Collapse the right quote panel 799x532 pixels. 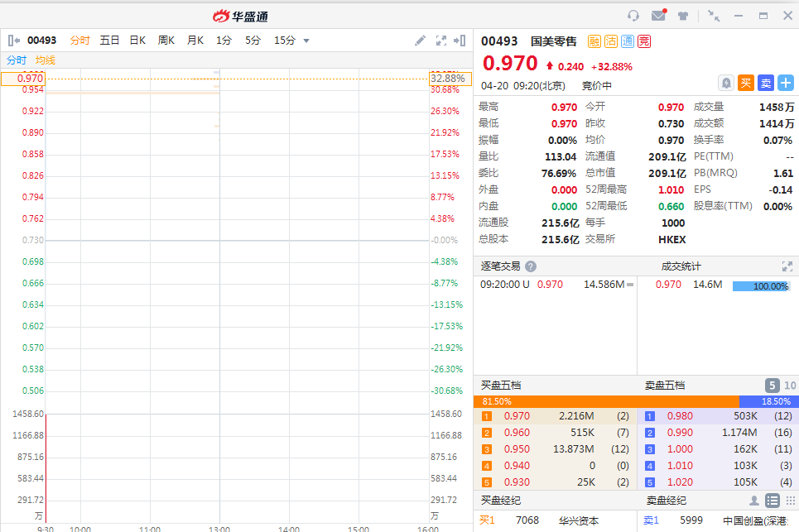[x=460, y=41]
